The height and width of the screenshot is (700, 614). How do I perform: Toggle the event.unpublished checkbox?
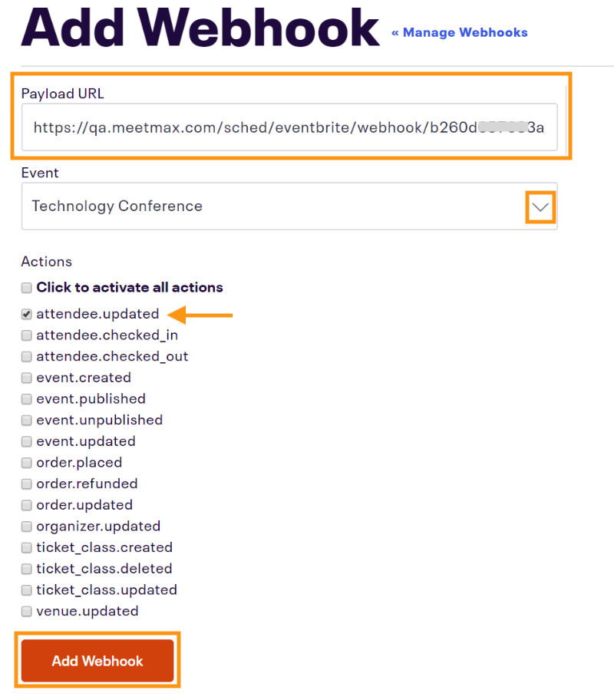pos(27,421)
